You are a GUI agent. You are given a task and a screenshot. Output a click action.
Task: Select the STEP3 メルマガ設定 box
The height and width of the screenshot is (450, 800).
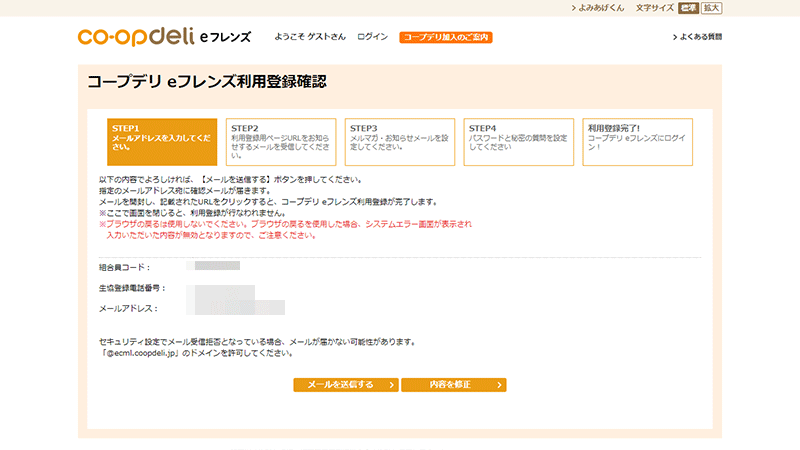[399, 142]
